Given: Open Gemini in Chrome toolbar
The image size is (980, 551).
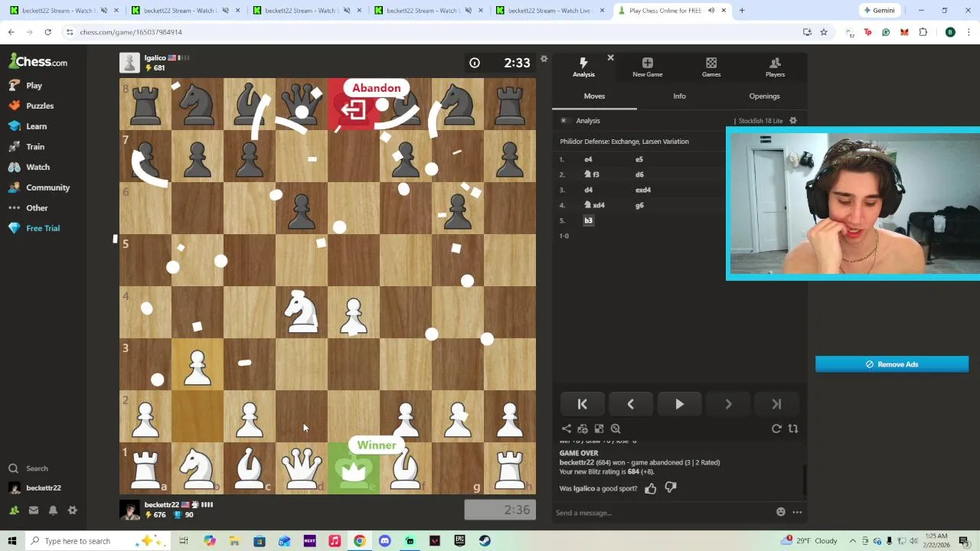Looking at the screenshot, I should click(879, 11).
